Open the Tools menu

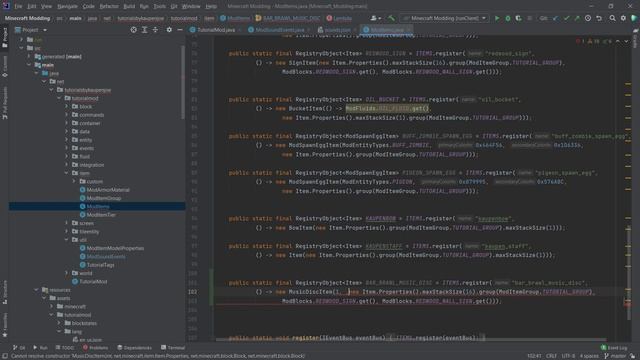pyautogui.click(x=160, y=7)
